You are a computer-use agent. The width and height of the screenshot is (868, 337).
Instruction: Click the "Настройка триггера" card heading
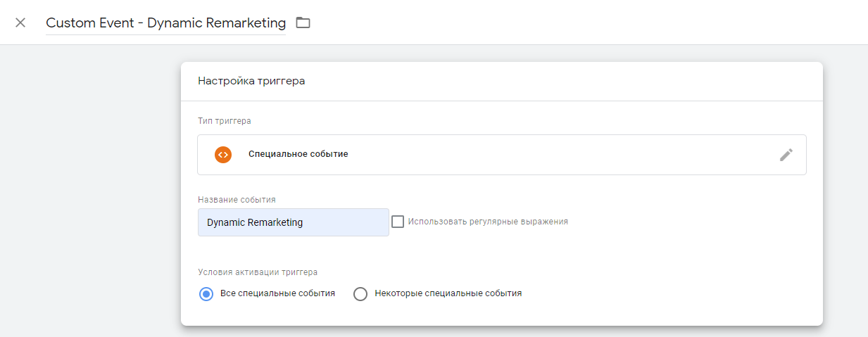click(251, 81)
